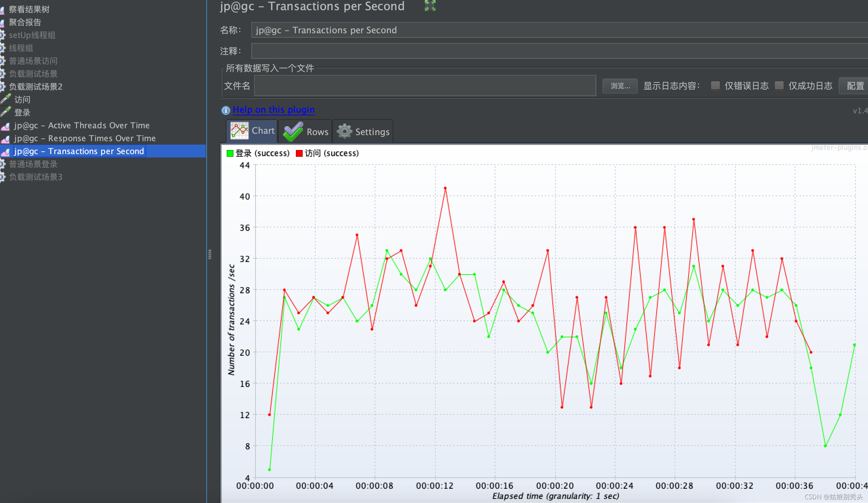This screenshot has height=503, width=868.
Task: Click the Rows tab's checkmark icon
Action: tap(293, 132)
